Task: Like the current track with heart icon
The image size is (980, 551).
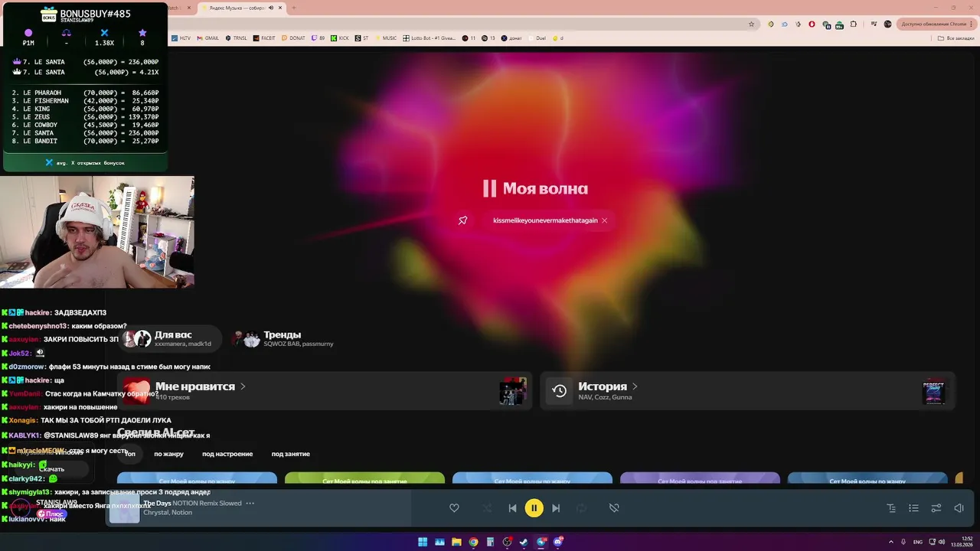Action: pos(454,508)
